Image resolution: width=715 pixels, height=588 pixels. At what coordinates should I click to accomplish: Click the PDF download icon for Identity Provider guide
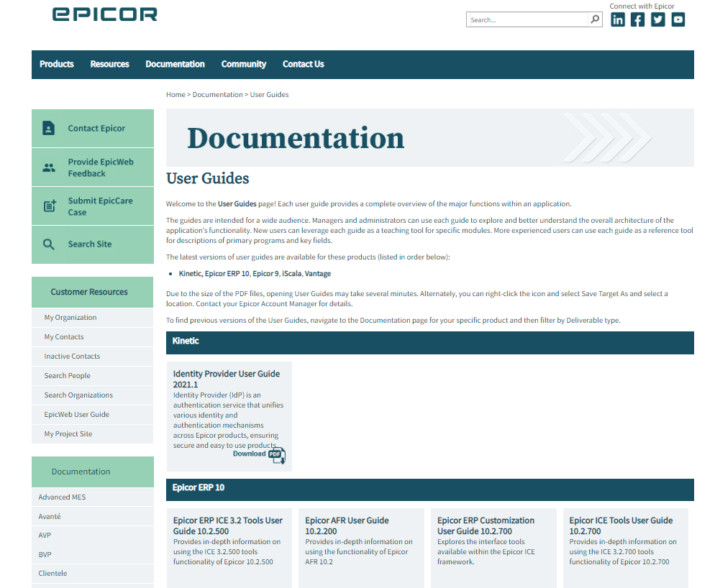[277, 455]
